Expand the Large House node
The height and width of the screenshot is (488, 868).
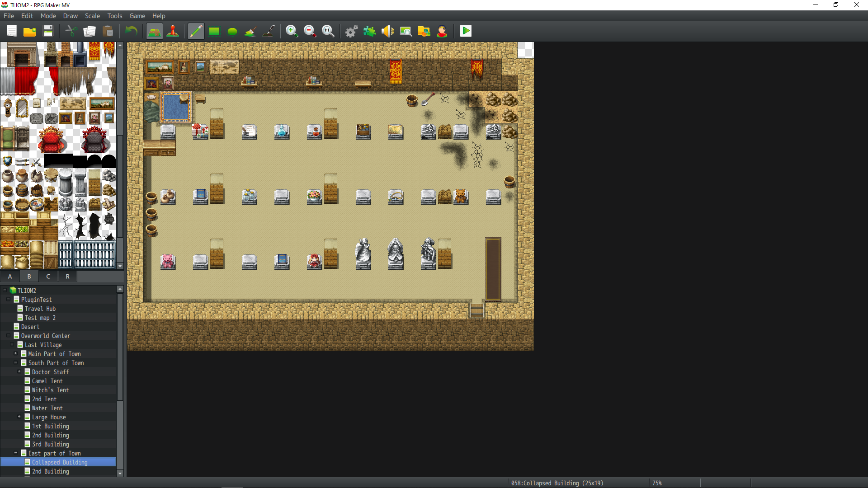pyautogui.click(x=19, y=417)
